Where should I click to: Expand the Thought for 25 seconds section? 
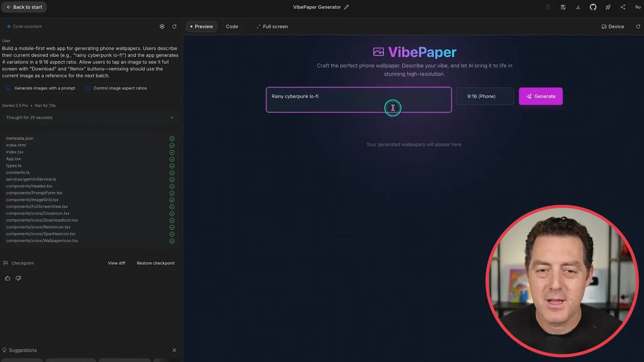coord(91,117)
